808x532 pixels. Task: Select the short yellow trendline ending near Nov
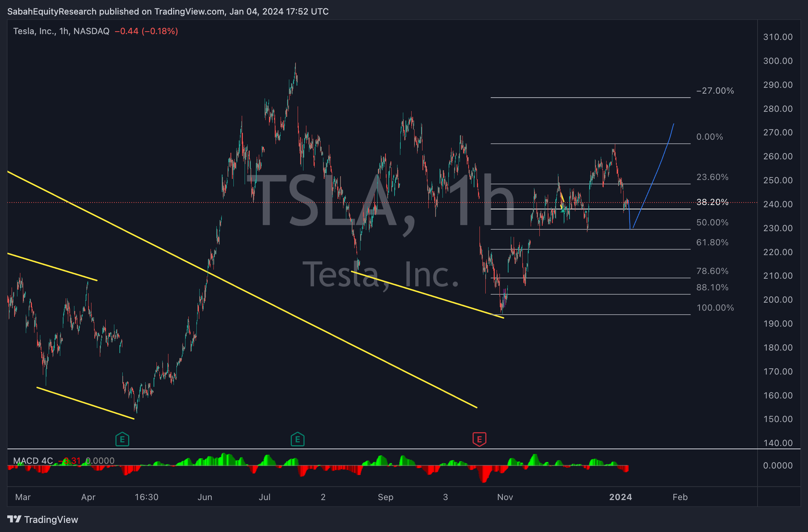click(x=428, y=295)
